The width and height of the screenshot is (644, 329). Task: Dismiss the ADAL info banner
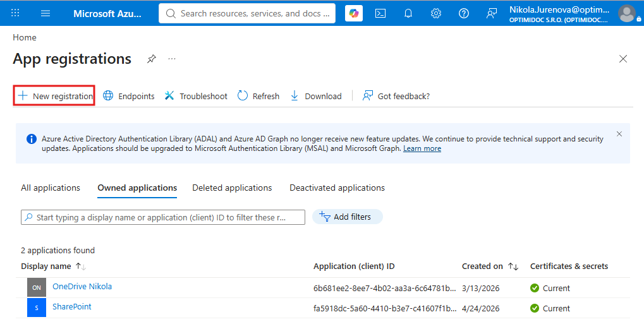tap(619, 134)
